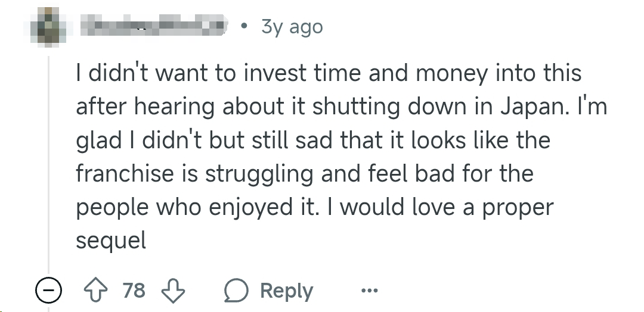Image resolution: width=644 pixels, height=312 pixels.
Task: Click the vote count of 78
Action: 134,291
